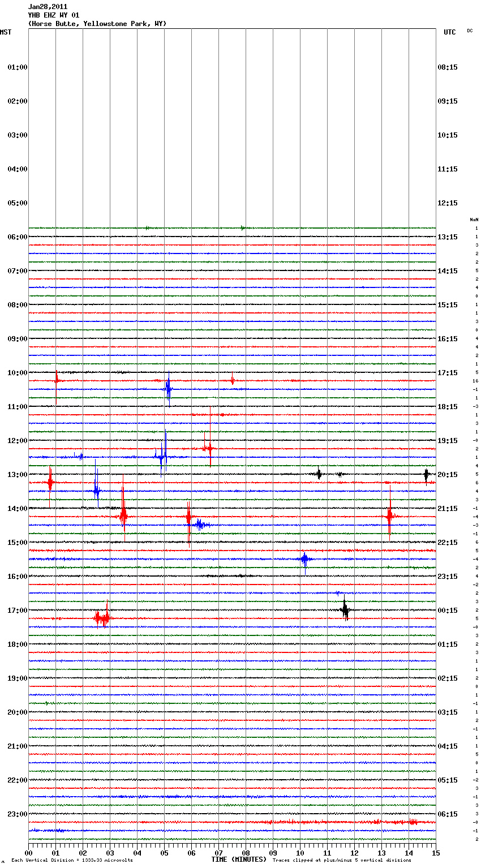Click the blue seismic burst near 15:30 trace
Screen dimensions: 481x868
click(305, 559)
